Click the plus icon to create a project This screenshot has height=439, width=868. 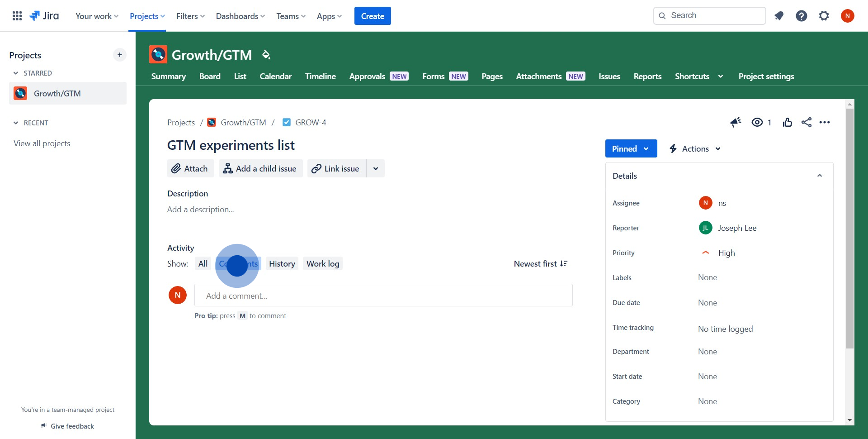tap(120, 55)
